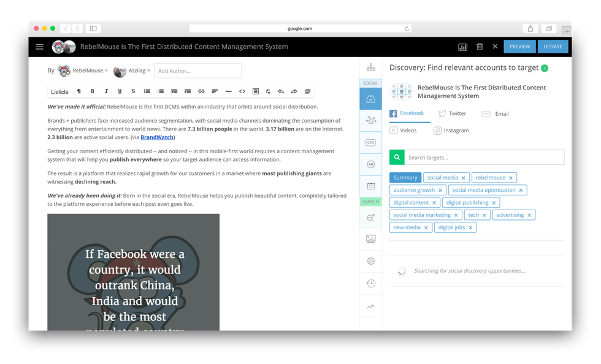Open the Listicle format dropdown
Viewport: 601px width, 364px height.
click(59, 92)
